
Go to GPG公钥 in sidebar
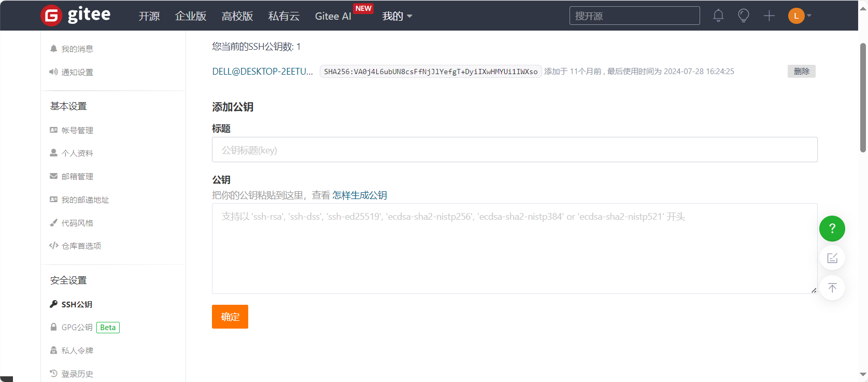click(x=77, y=328)
